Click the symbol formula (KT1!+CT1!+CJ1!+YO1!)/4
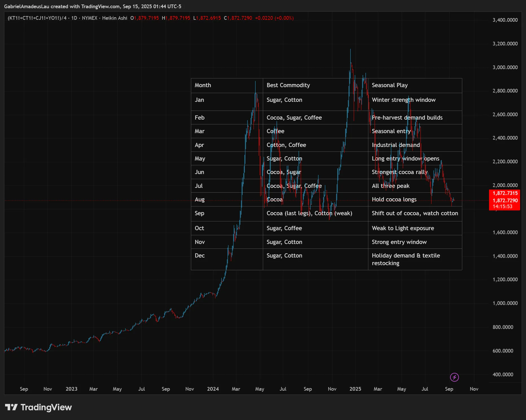Viewport: 526px width, 420px height. coord(37,18)
